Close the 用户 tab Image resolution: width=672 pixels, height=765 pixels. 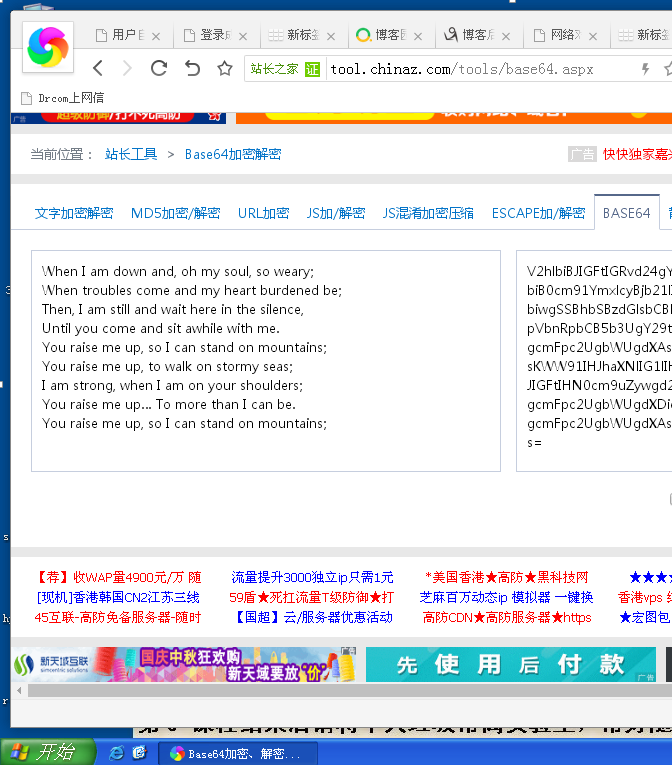coord(156,36)
